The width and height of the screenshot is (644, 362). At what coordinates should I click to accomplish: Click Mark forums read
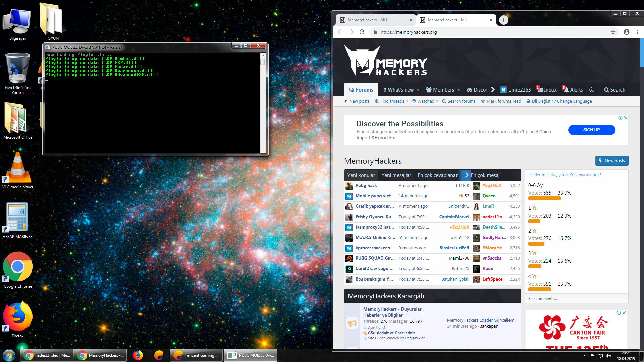pos(501,101)
